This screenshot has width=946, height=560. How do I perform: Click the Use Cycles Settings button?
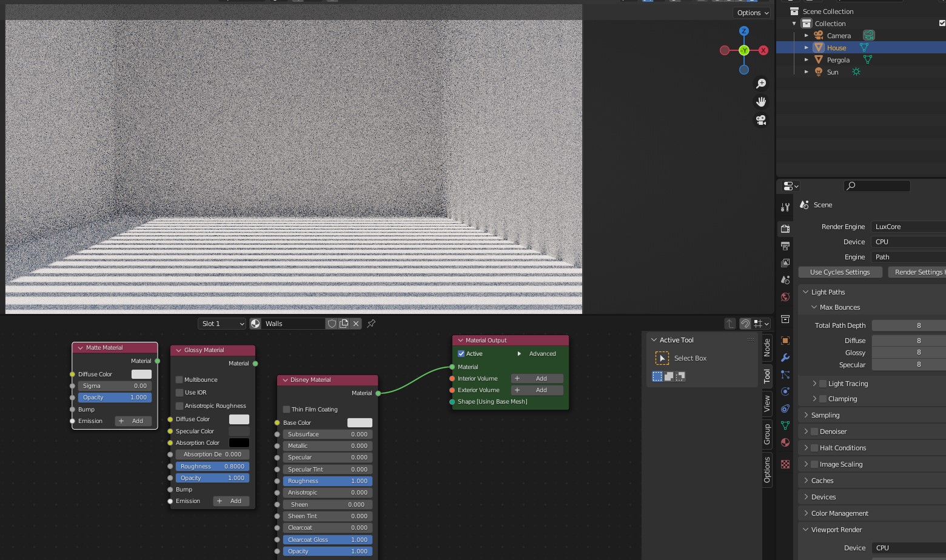click(x=840, y=272)
